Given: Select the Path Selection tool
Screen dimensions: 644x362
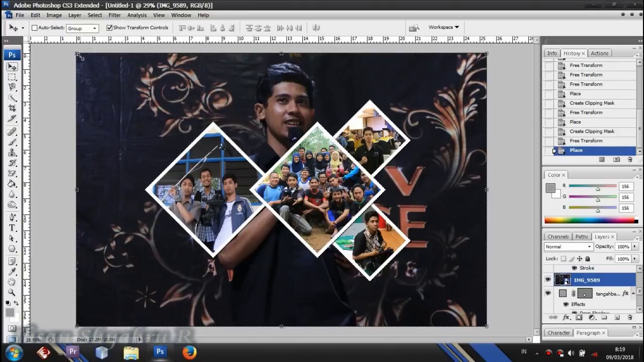Looking at the screenshot, I should pyautogui.click(x=12, y=238).
